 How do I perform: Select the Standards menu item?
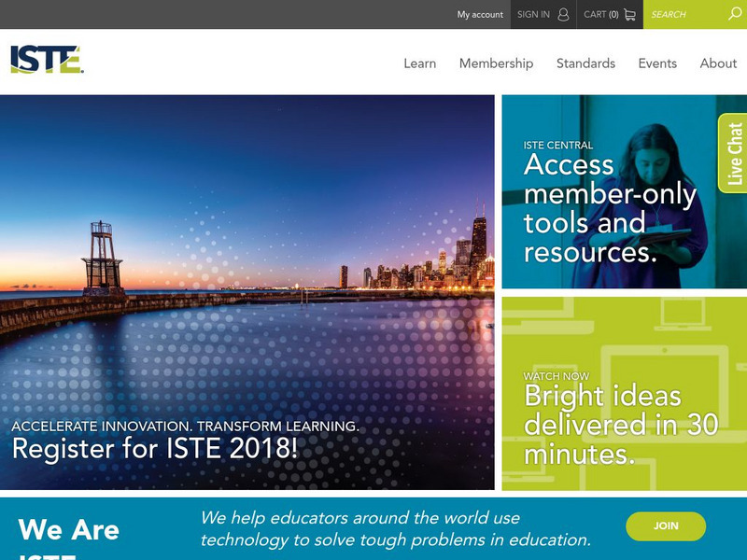pyautogui.click(x=585, y=63)
